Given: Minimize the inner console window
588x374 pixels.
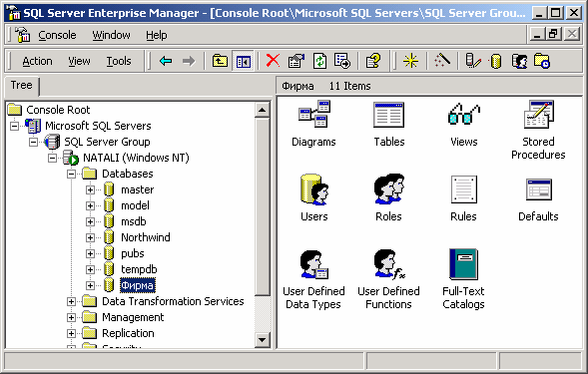Looking at the screenshot, I should tap(537, 35).
